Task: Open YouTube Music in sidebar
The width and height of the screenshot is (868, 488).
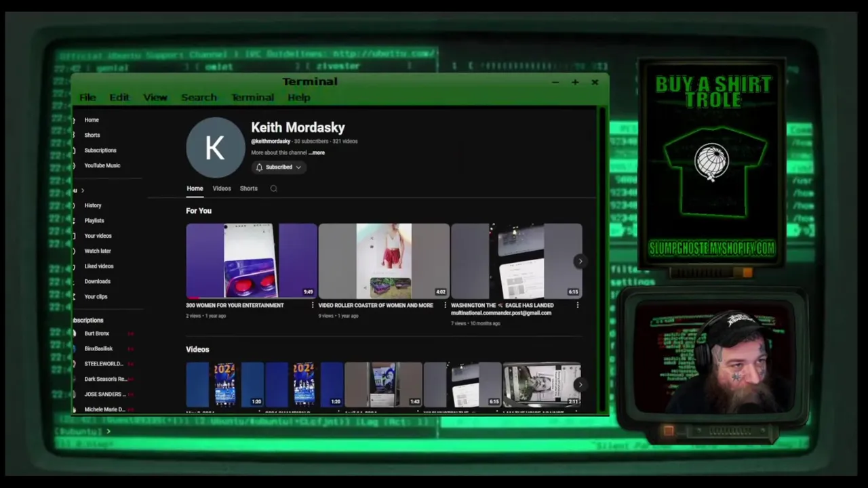Action: (x=102, y=165)
